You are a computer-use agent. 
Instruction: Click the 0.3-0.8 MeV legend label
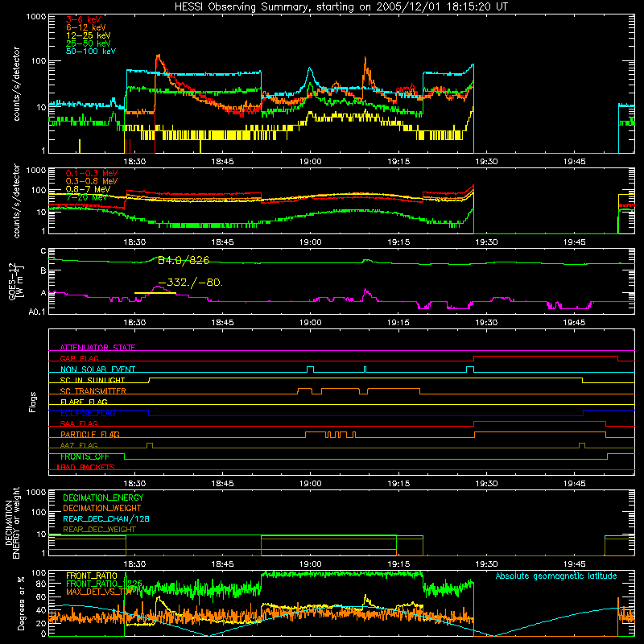click(92, 181)
